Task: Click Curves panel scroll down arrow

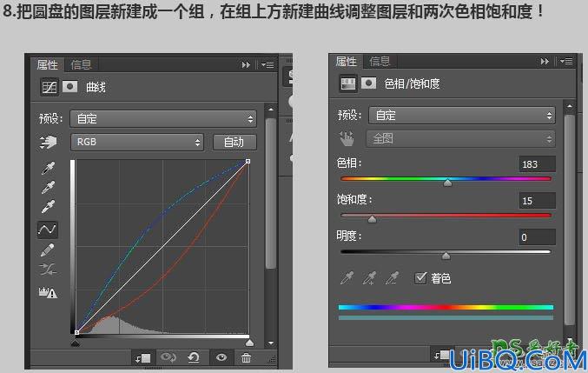Action: coord(271,343)
